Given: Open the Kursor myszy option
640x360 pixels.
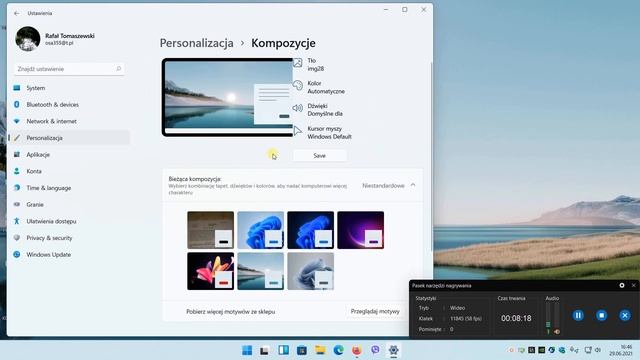Looking at the screenshot, I should point(322,133).
